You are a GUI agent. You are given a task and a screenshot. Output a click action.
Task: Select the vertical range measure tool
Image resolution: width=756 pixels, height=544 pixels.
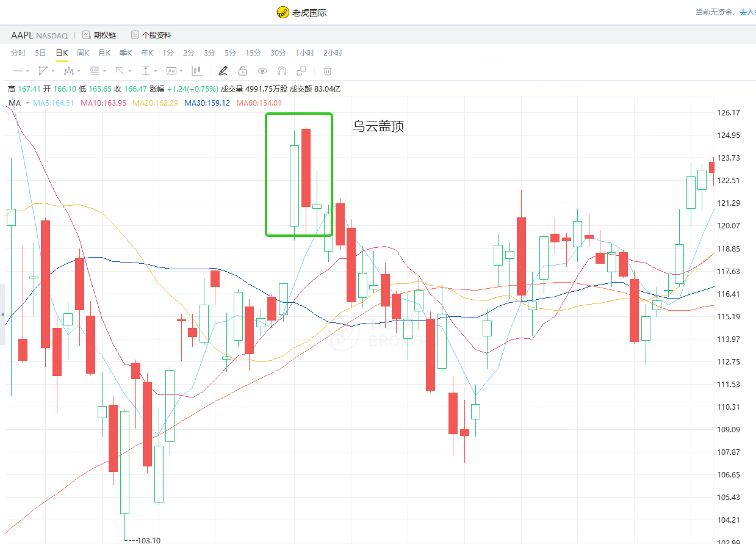point(146,71)
